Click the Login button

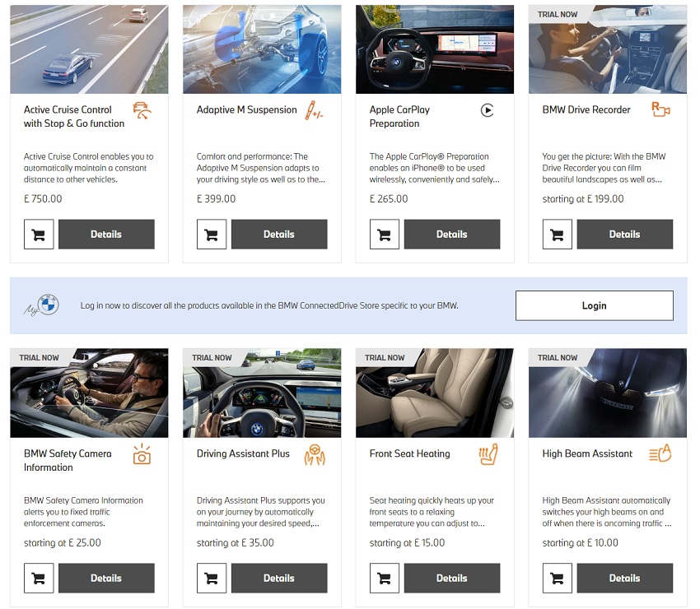(595, 305)
